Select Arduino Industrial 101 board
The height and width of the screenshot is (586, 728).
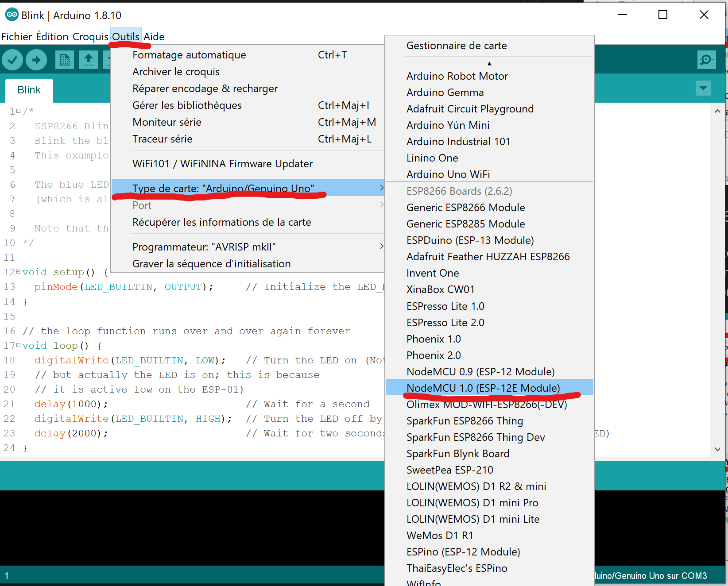[489, 142]
